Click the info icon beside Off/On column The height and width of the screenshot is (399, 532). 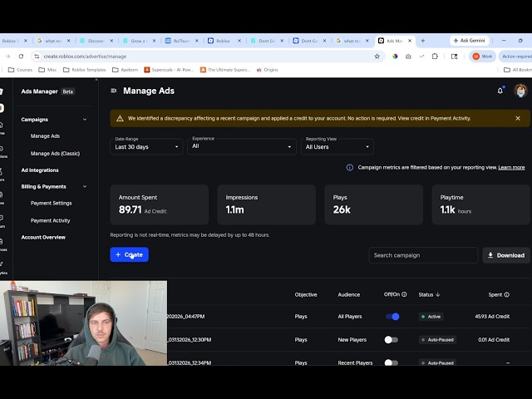pyautogui.click(x=404, y=294)
